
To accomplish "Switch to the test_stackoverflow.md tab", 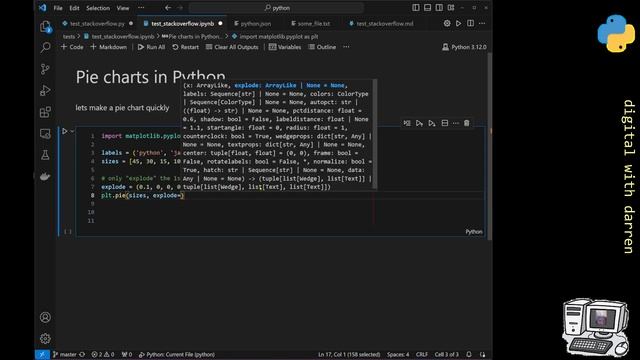I will [384, 24].
